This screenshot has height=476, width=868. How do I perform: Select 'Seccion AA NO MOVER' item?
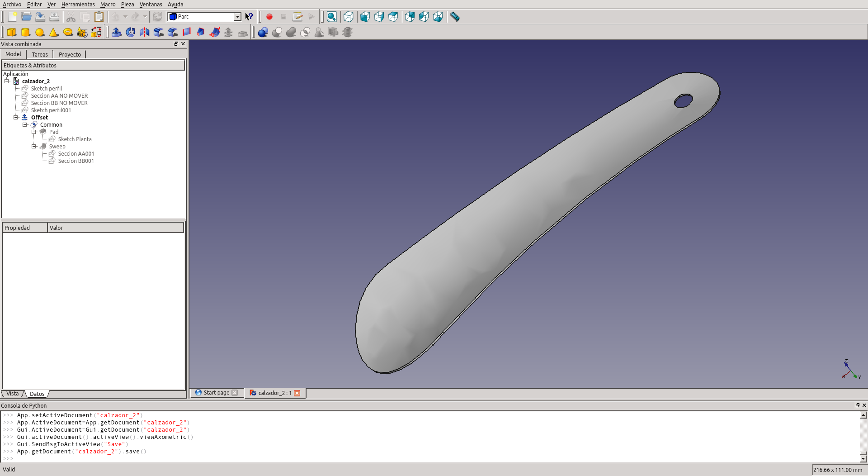coord(59,96)
